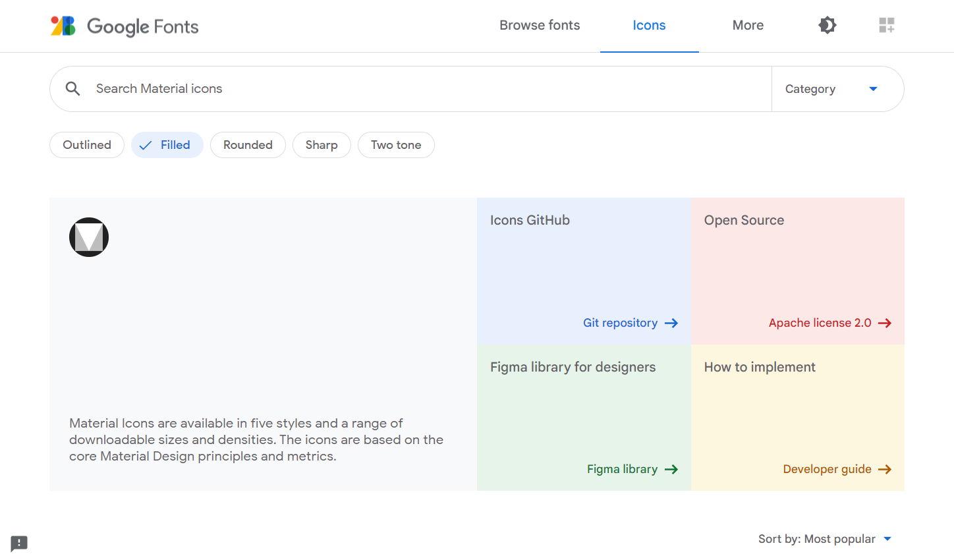Open the Category dropdown
Viewport: 954px width, 560px height.
(x=831, y=89)
